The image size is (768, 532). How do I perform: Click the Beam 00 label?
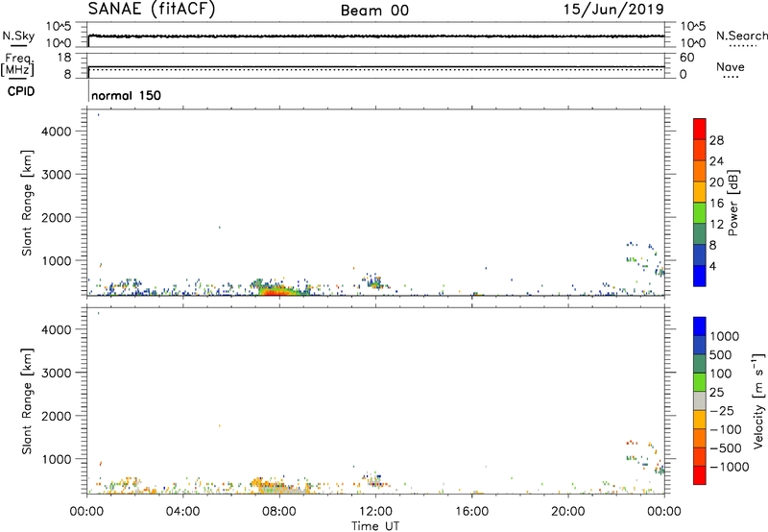point(374,11)
